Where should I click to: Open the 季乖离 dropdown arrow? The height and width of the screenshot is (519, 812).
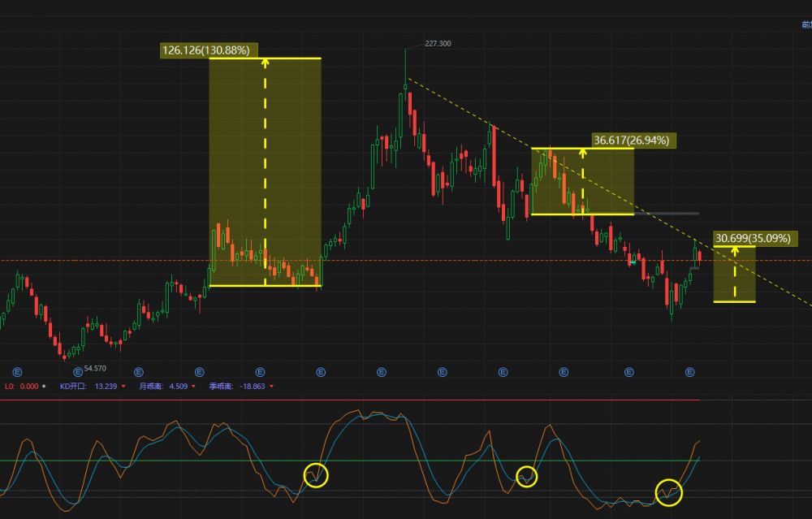[x=271, y=387]
